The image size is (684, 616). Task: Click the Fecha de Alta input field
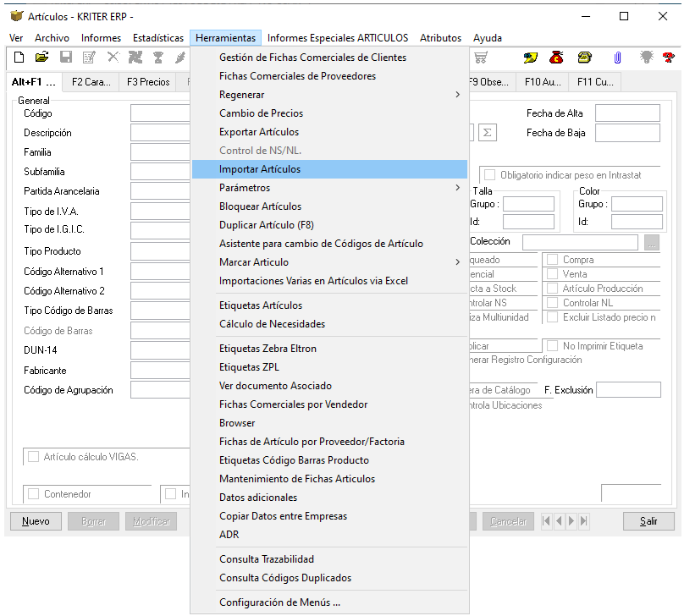(627, 113)
